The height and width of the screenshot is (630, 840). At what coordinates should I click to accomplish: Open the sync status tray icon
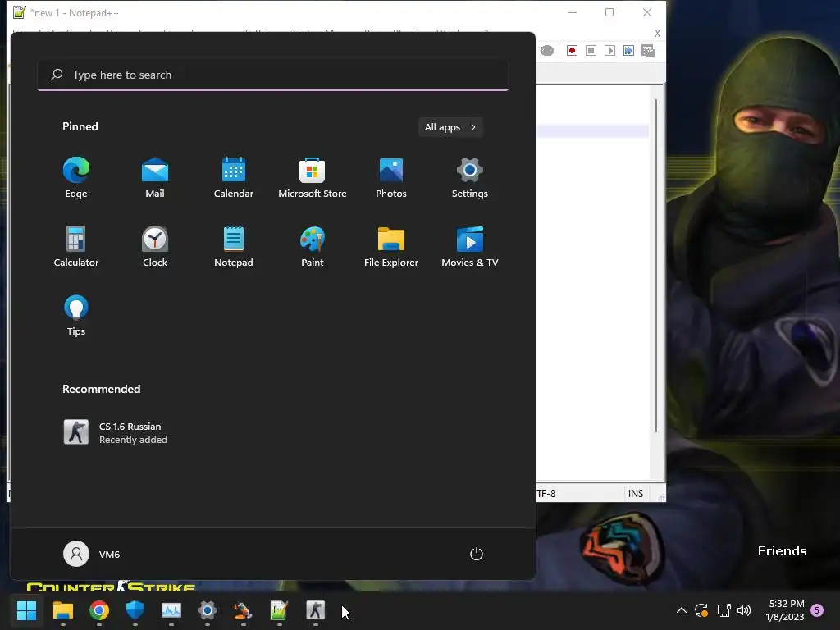coord(701,610)
